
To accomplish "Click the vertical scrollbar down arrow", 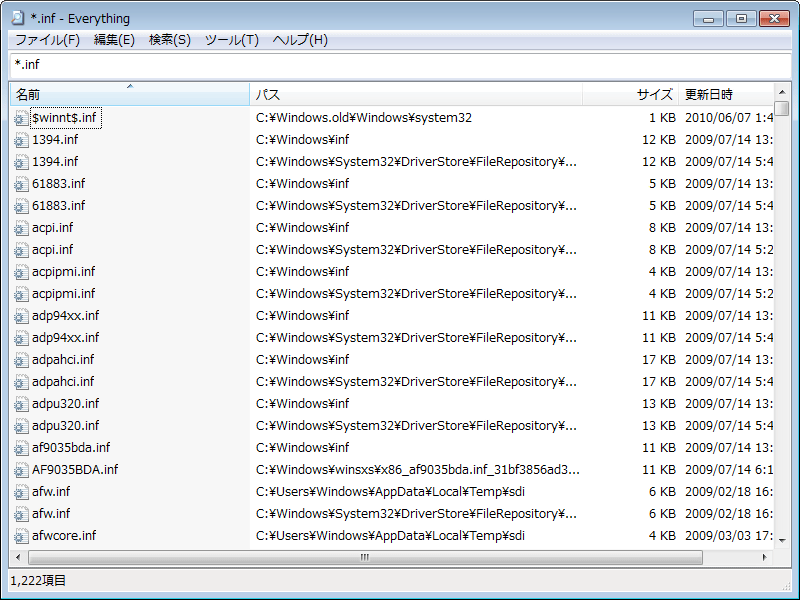I will [x=782, y=540].
